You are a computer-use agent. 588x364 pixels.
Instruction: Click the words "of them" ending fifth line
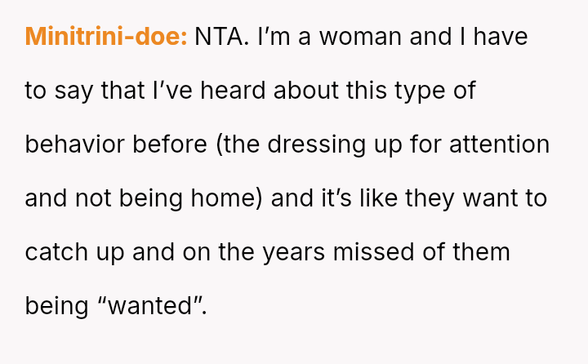pyautogui.click(x=470, y=252)
